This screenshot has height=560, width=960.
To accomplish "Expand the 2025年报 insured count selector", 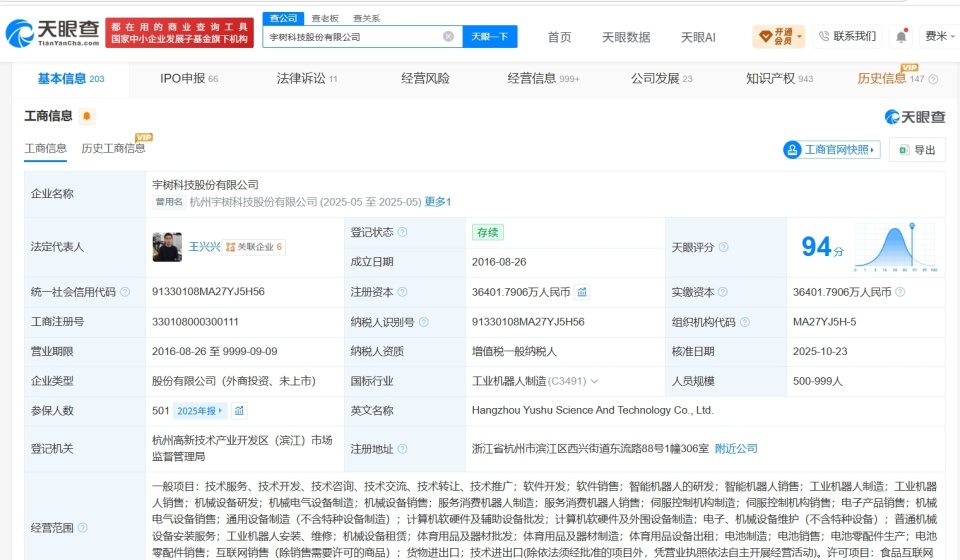I will pos(200,411).
